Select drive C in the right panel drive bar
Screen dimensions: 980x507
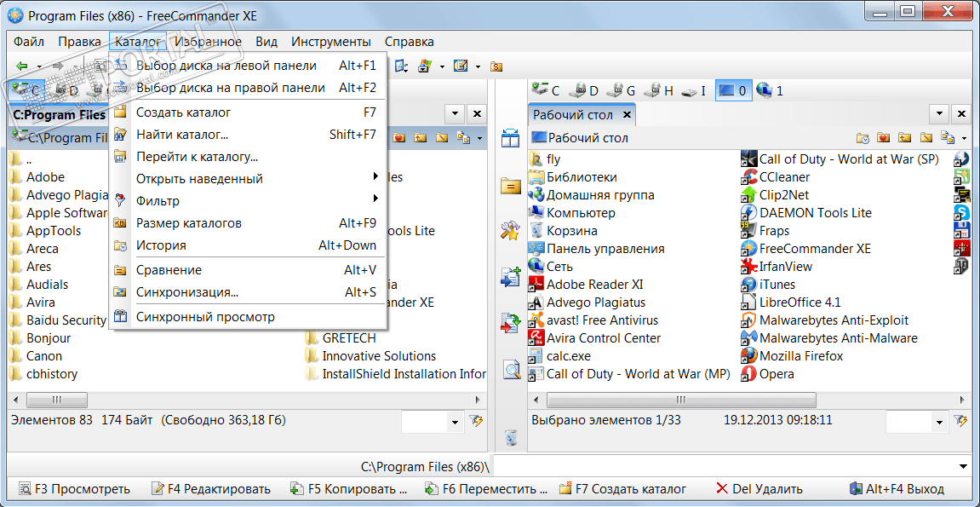[x=545, y=90]
